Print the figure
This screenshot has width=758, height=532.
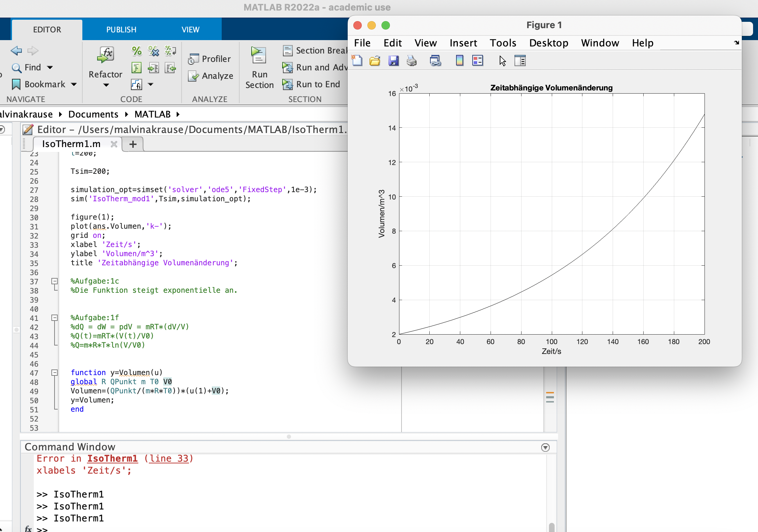point(411,61)
